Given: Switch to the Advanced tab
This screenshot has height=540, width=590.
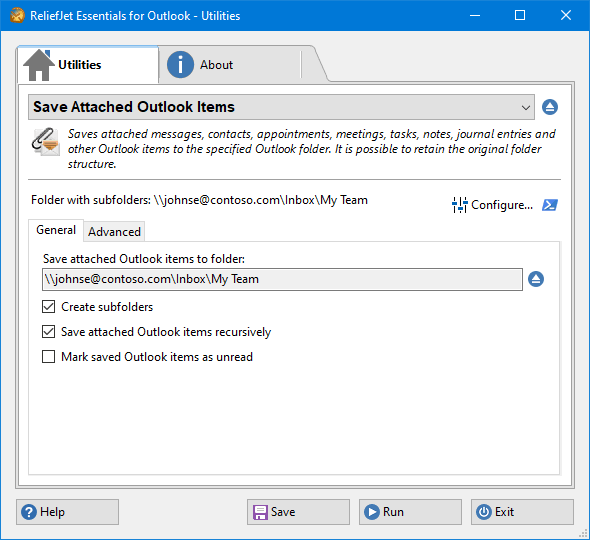Looking at the screenshot, I should [114, 231].
